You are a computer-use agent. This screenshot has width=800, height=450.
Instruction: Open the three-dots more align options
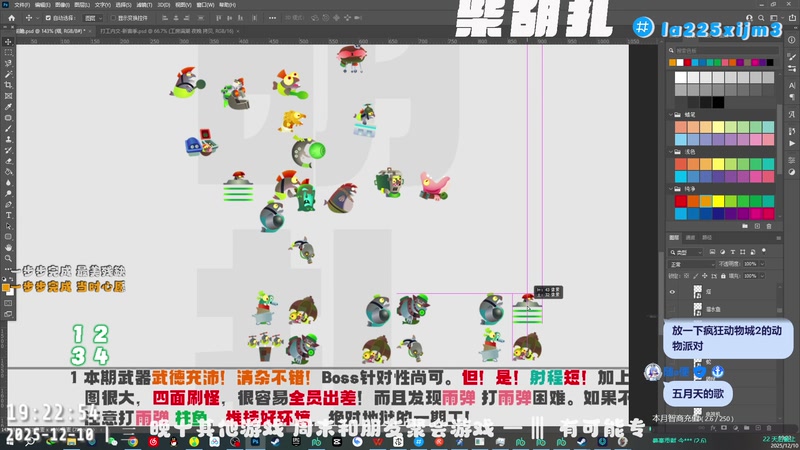coord(272,18)
